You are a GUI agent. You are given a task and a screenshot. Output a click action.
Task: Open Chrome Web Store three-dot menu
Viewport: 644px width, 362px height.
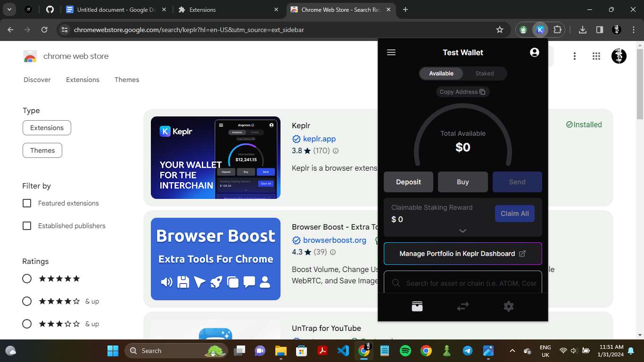[x=575, y=56]
